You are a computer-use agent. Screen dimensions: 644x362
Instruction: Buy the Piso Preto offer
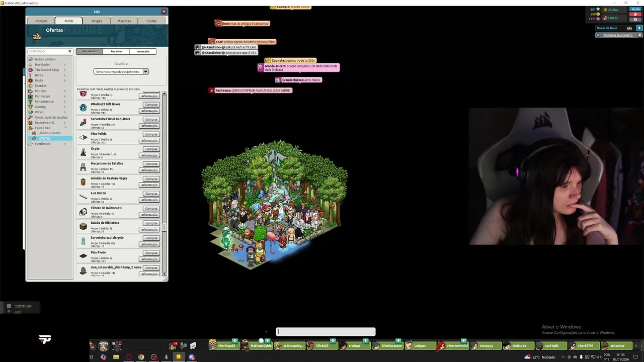151,253
